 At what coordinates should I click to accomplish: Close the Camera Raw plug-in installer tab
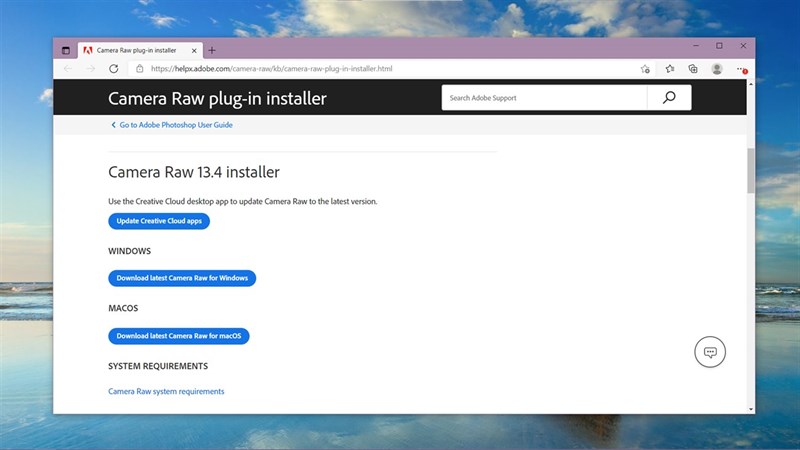tap(194, 51)
